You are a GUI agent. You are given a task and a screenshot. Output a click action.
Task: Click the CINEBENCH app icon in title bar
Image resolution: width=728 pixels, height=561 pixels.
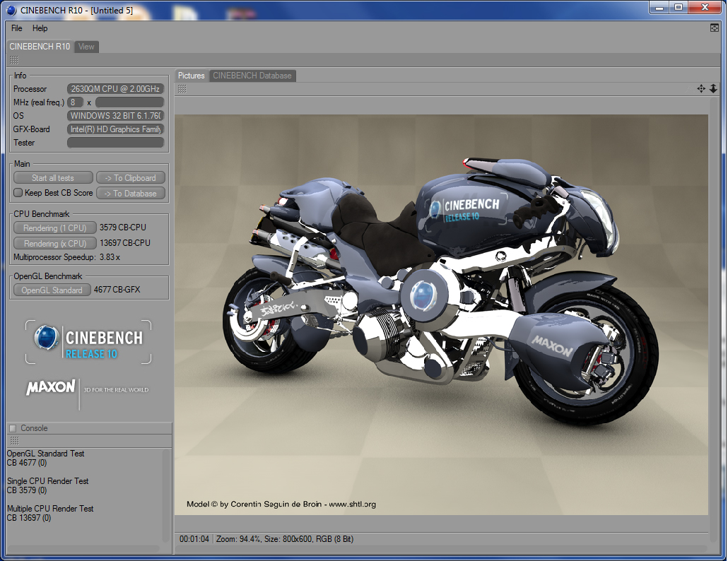pos(11,10)
